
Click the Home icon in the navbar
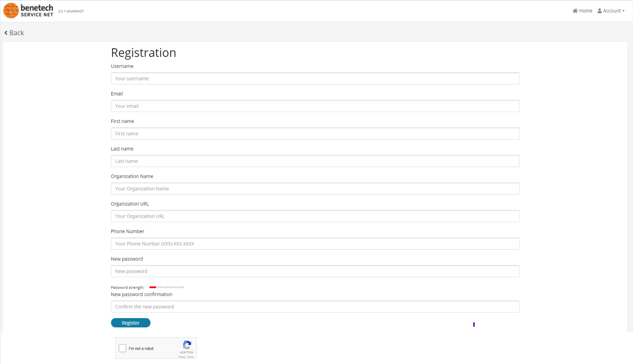pos(575,11)
